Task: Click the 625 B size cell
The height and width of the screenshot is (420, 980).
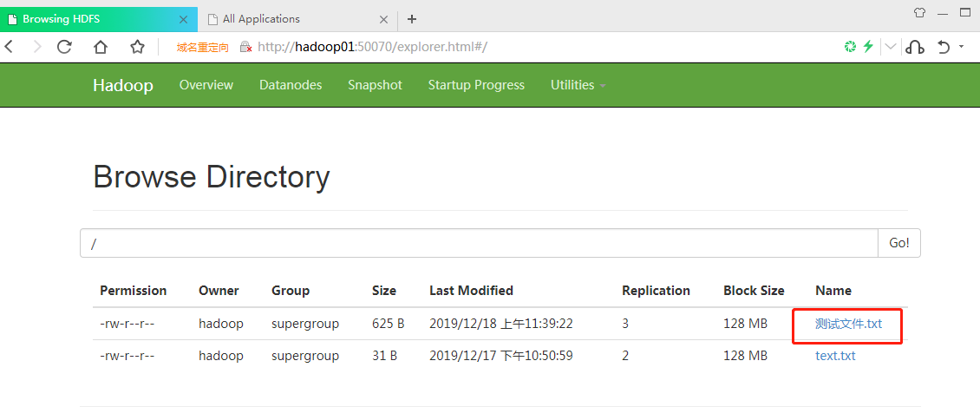Action: tap(389, 324)
